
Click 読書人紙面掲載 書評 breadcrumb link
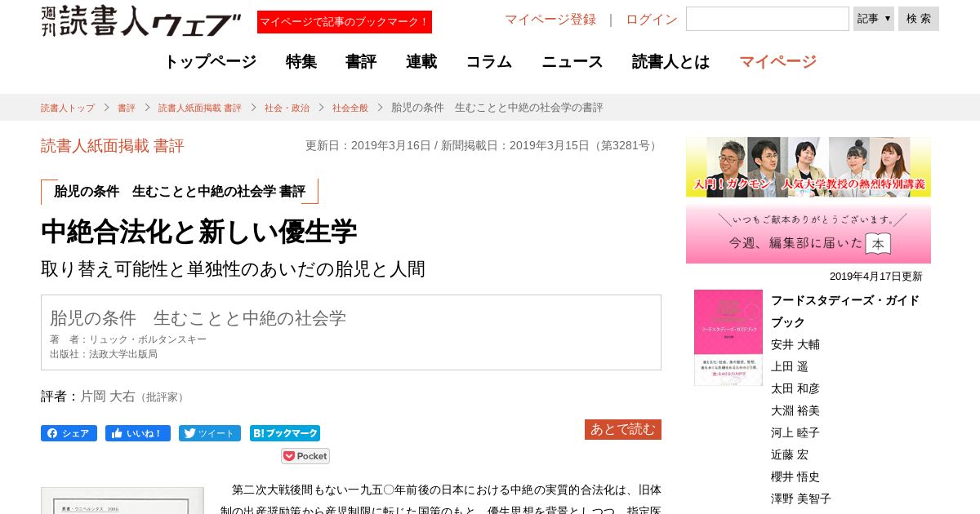pos(200,108)
